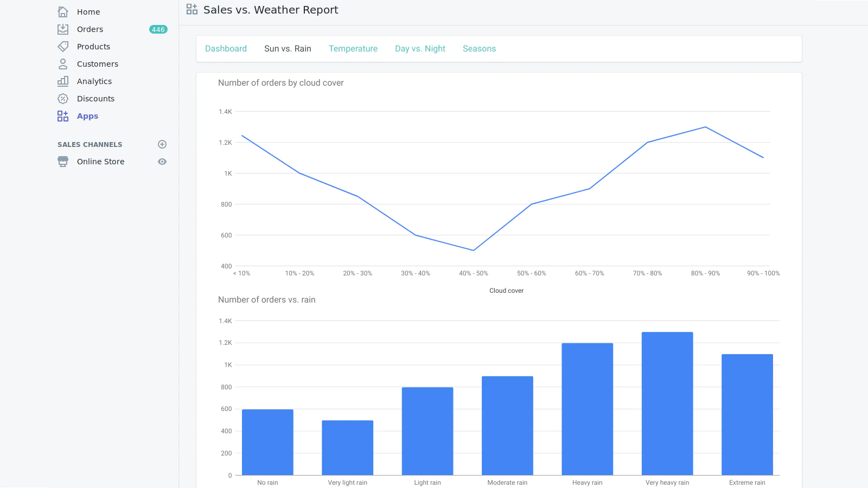
Task: Switch to the Dashboard tab
Action: coord(226,49)
